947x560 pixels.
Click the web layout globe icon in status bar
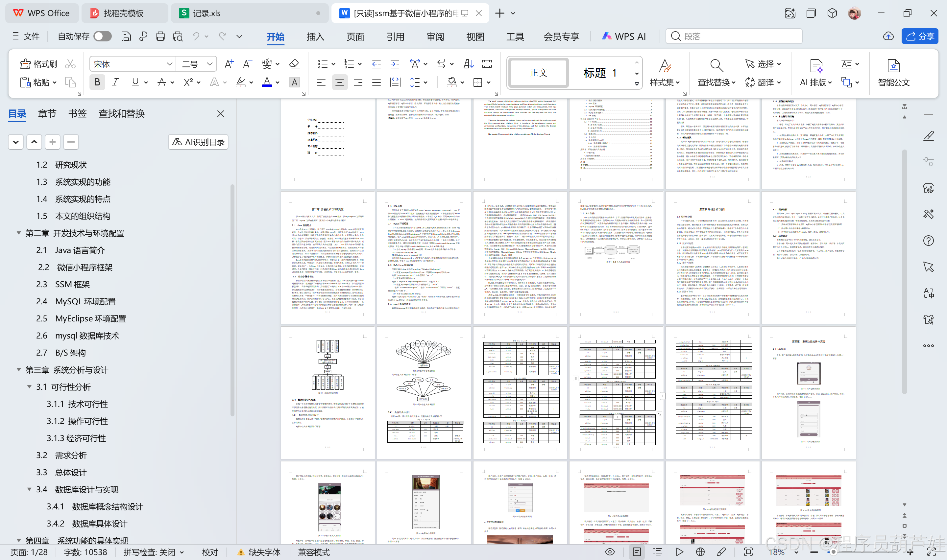tap(700, 552)
